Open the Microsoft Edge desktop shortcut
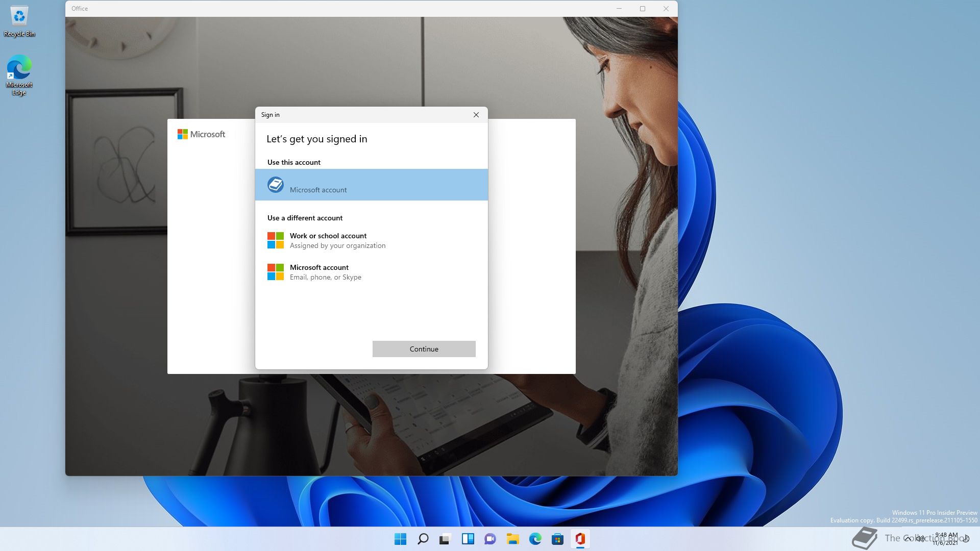The width and height of the screenshot is (980, 551). pyautogui.click(x=19, y=74)
